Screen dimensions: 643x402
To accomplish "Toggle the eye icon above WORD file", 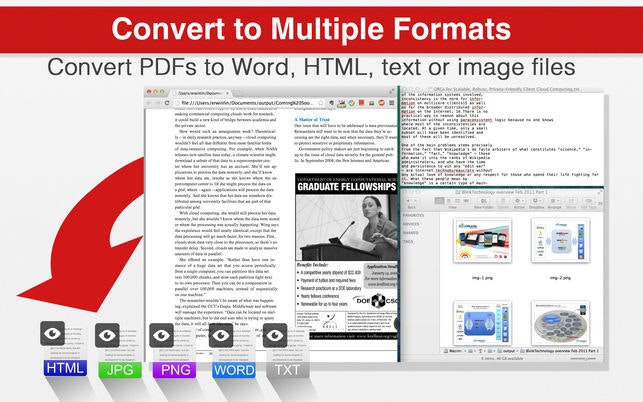I will pos(221,336).
